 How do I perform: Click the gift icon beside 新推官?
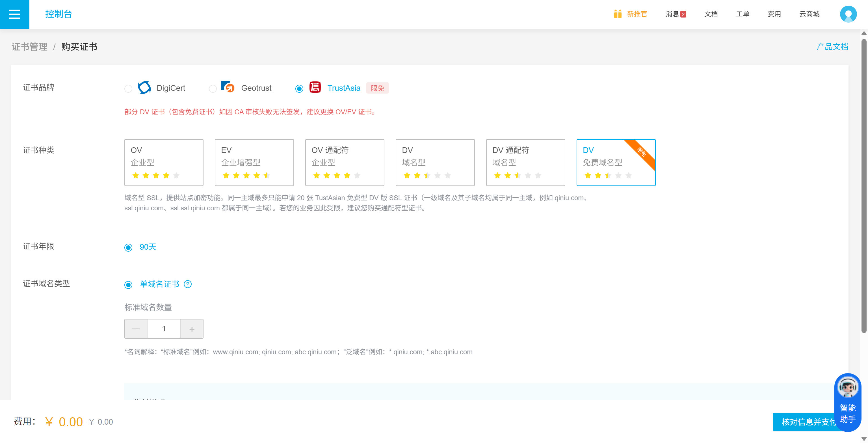click(x=617, y=14)
